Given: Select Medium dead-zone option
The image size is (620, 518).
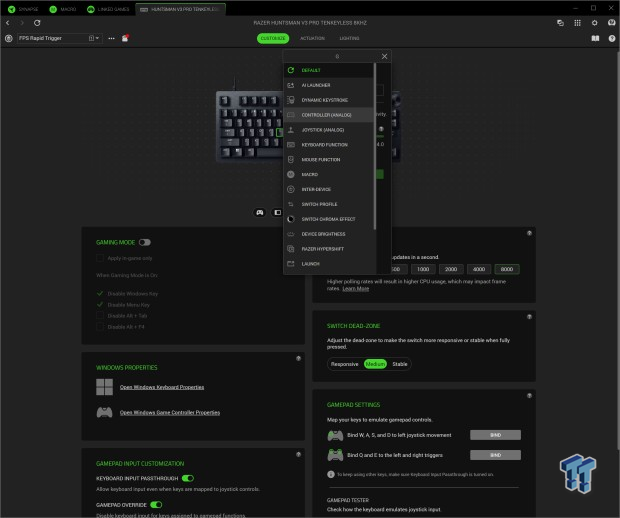Looking at the screenshot, I should (x=375, y=364).
